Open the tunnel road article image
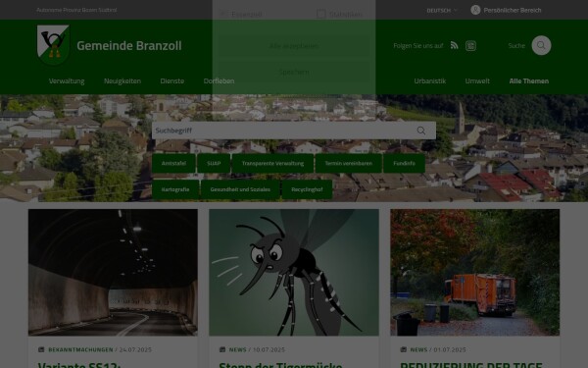This screenshot has height=368, width=588. (113, 272)
